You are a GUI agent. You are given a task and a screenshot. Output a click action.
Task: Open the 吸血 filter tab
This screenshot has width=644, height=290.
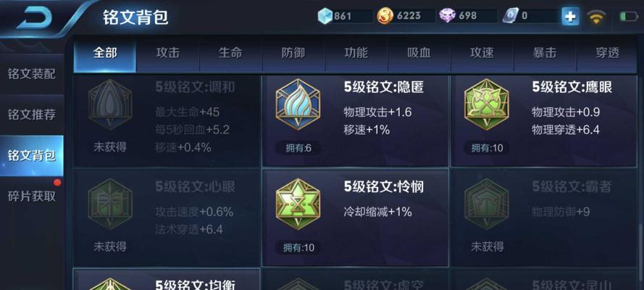419,54
